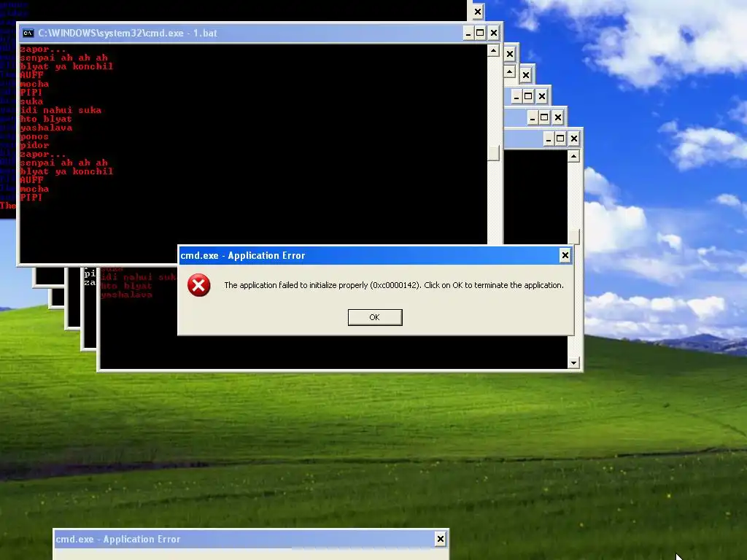Click the red error icon in the dialog
The width and height of the screenshot is (747, 560).
pos(198,285)
